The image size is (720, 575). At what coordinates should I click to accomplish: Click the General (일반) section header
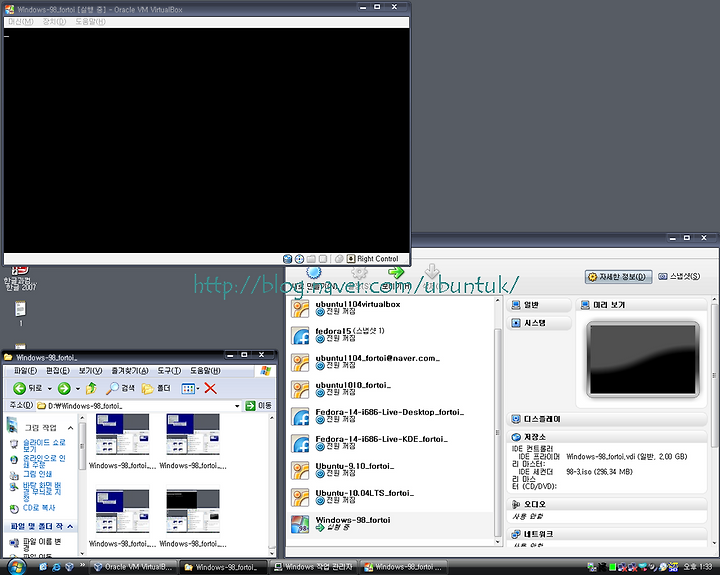point(539,305)
